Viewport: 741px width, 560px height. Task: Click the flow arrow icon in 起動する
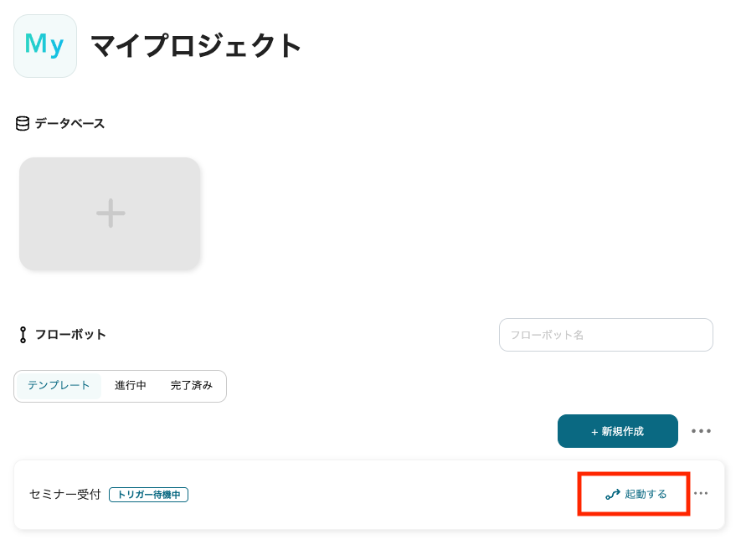point(612,495)
